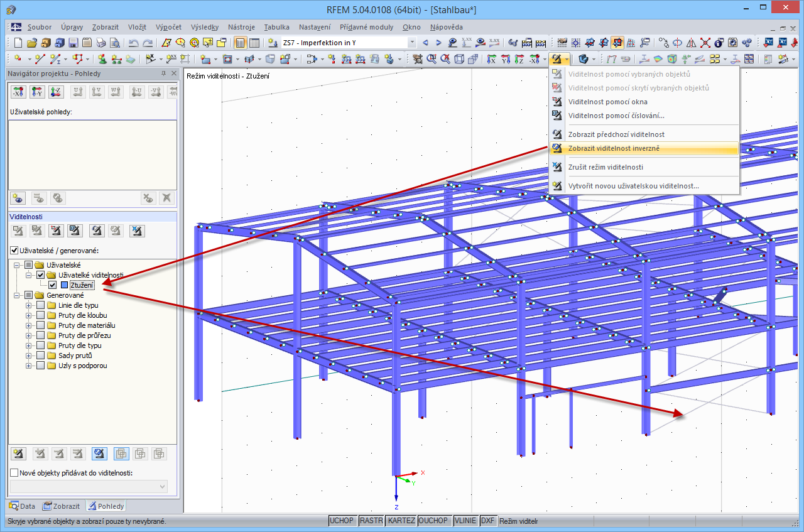Viewport: 804px width, 532px height.
Task: Click the Save icon in the toolbar
Action: [73, 43]
